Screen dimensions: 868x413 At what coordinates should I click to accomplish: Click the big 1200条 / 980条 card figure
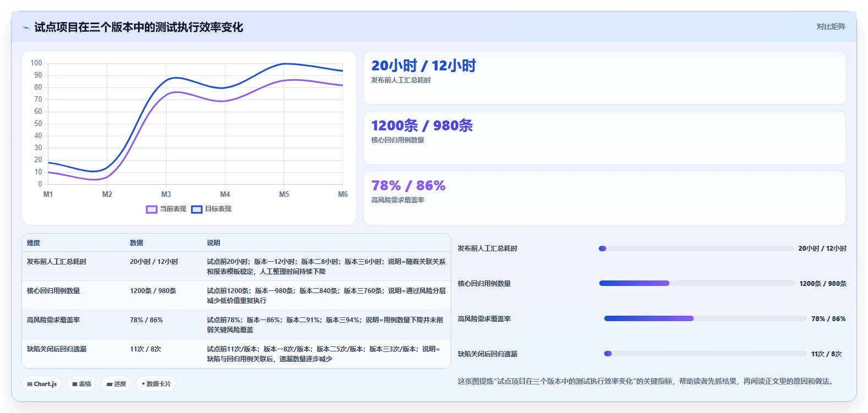point(422,126)
